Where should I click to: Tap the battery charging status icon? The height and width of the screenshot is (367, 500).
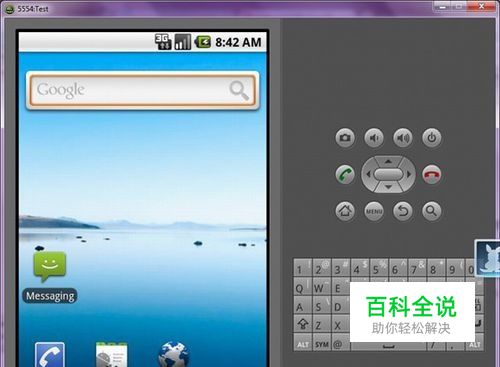[203, 42]
